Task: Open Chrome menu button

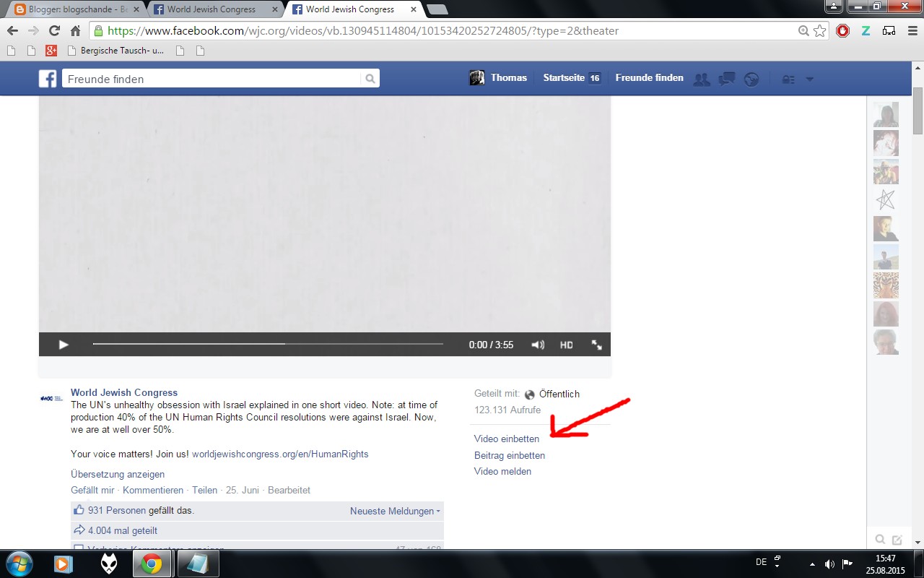Action: click(x=911, y=31)
